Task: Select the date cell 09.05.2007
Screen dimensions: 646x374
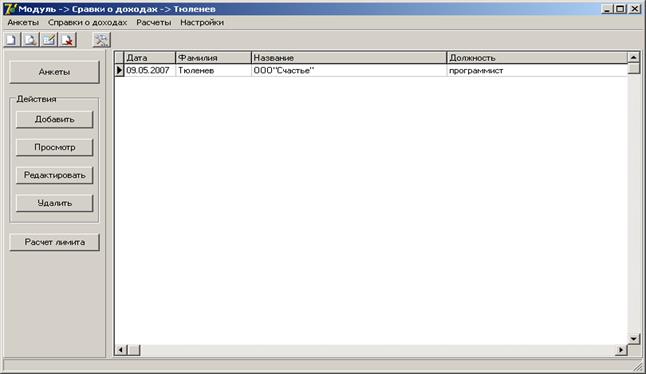Action: [150, 70]
